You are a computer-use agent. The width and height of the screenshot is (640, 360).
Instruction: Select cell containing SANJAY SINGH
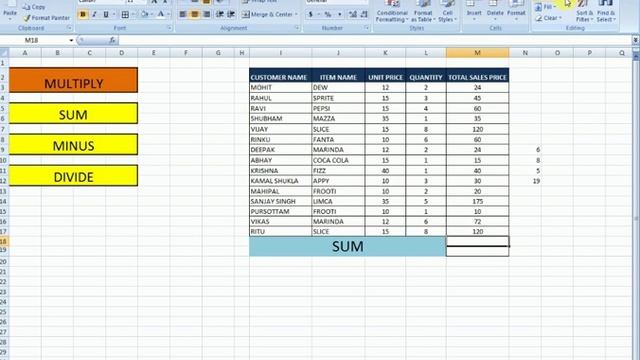280,201
